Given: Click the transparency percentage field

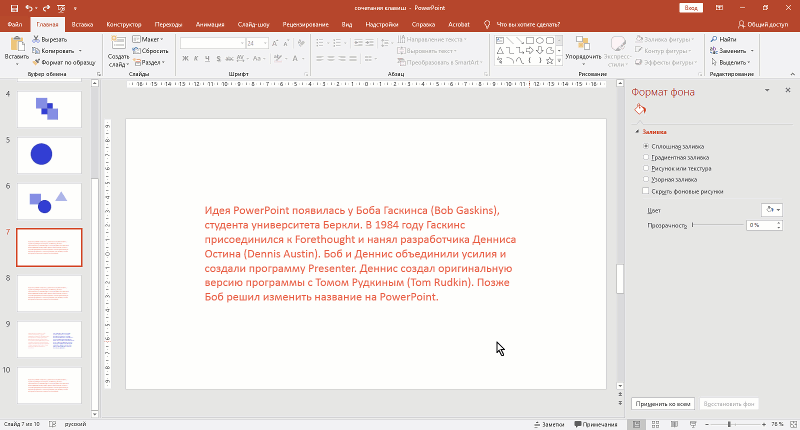Looking at the screenshot, I should [x=761, y=225].
